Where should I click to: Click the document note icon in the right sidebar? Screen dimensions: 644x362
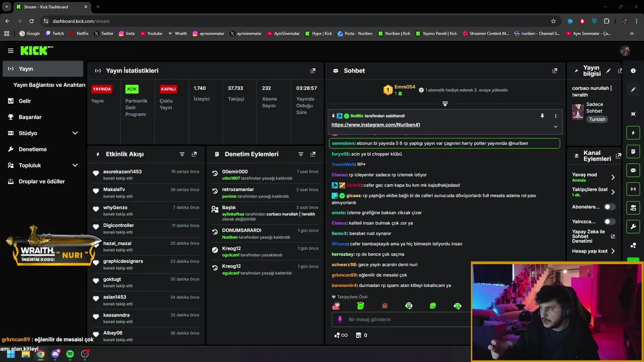(633, 151)
